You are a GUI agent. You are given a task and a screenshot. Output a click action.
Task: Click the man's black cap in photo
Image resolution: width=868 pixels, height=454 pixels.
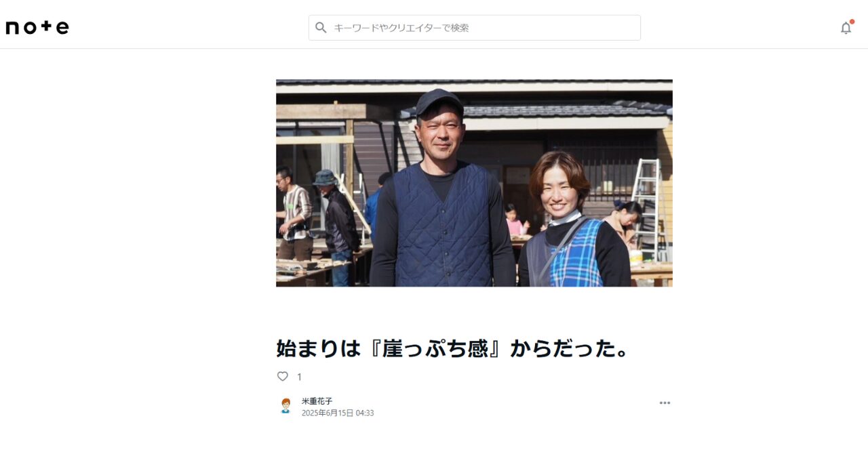pyautogui.click(x=439, y=102)
